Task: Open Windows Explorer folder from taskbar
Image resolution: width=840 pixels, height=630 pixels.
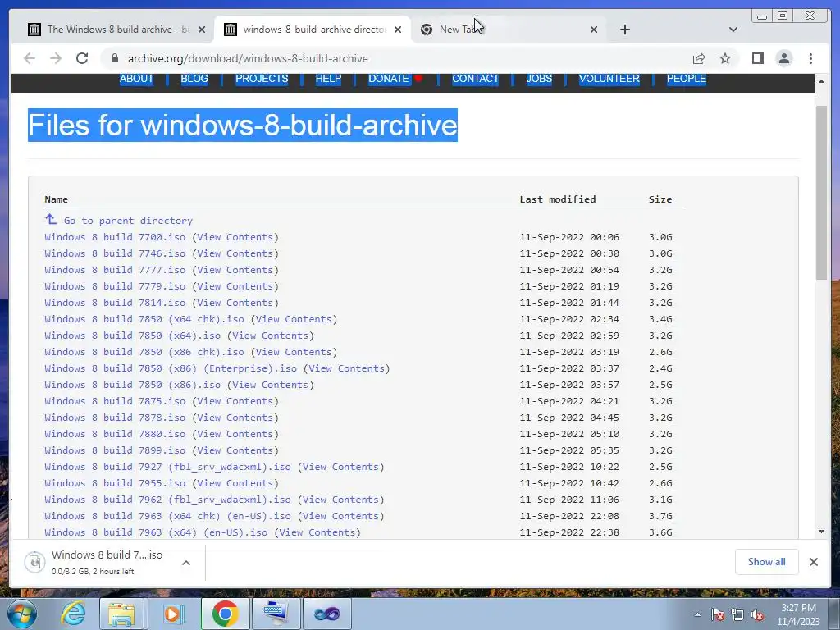Action: coord(121,614)
